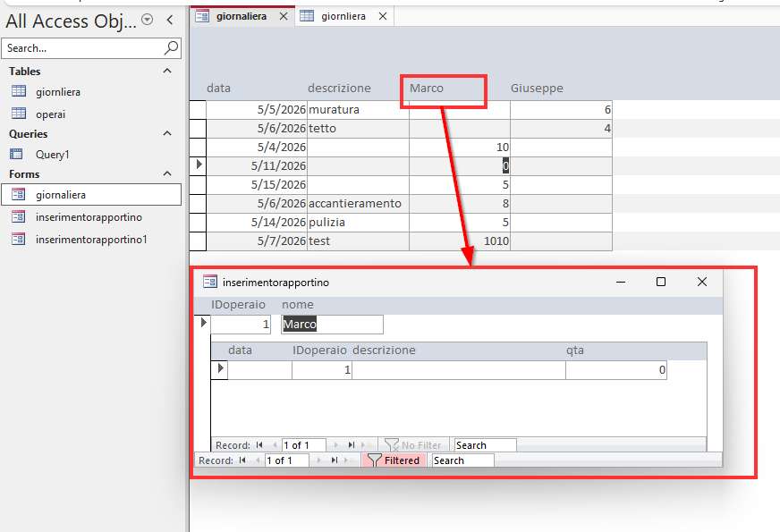Collapse the navigation pane with the shutter arrow

[x=170, y=20]
